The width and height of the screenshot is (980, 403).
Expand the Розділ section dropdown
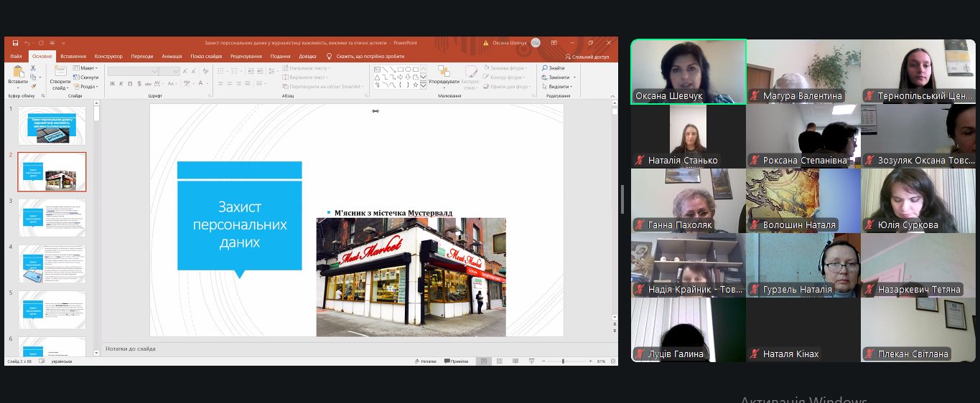(87, 86)
